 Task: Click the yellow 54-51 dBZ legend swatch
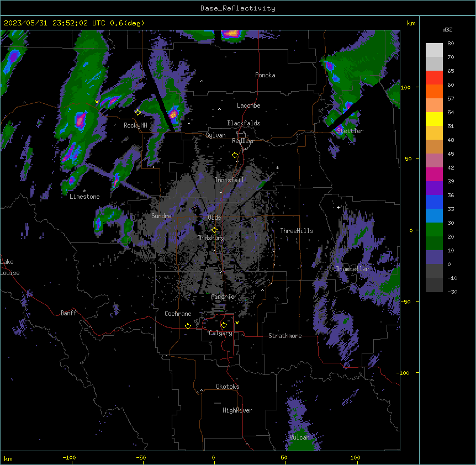click(x=434, y=119)
